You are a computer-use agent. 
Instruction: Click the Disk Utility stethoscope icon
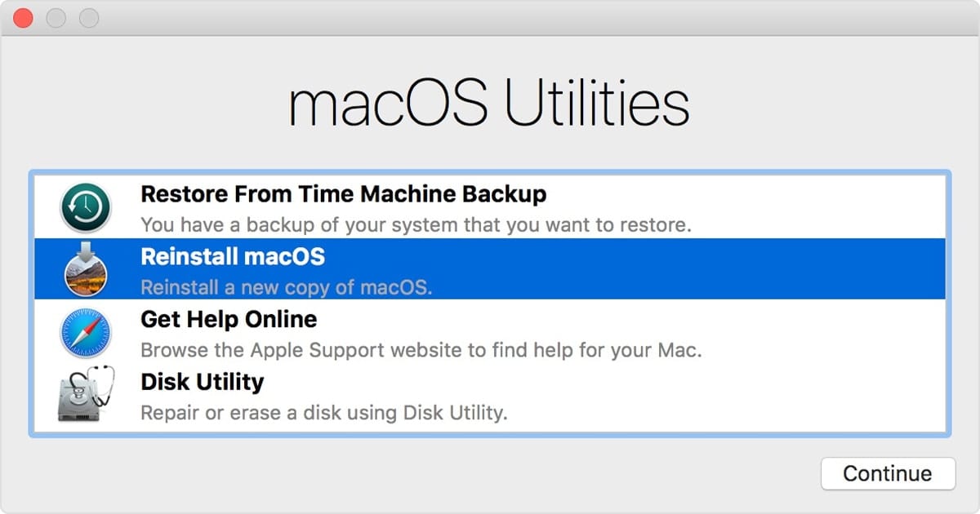pos(86,394)
